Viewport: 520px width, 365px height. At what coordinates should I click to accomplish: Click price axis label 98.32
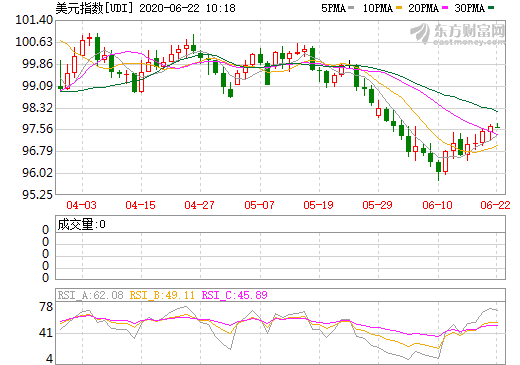click(37, 108)
